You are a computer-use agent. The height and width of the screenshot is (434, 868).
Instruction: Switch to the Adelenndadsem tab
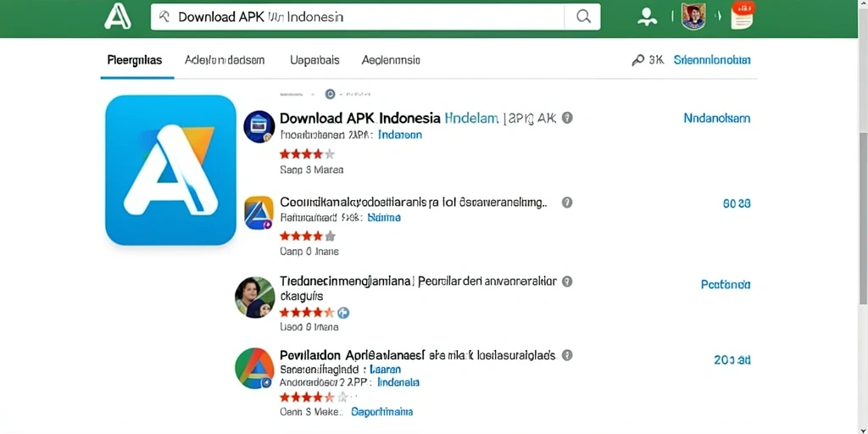(225, 60)
